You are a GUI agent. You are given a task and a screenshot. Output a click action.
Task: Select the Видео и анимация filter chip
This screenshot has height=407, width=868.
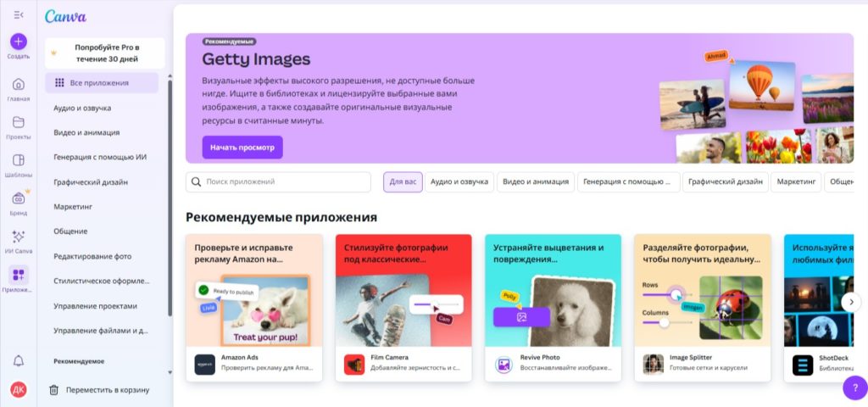(x=536, y=181)
